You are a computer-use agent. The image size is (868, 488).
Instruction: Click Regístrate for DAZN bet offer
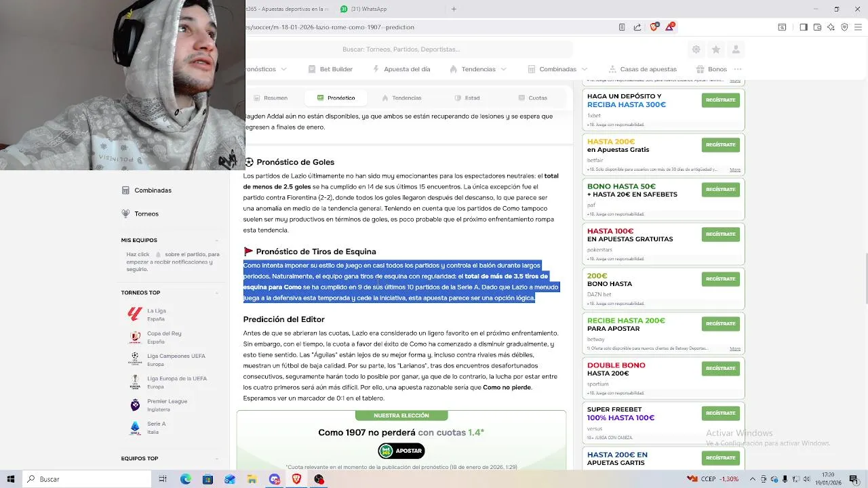pyautogui.click(x=720, y=279)
